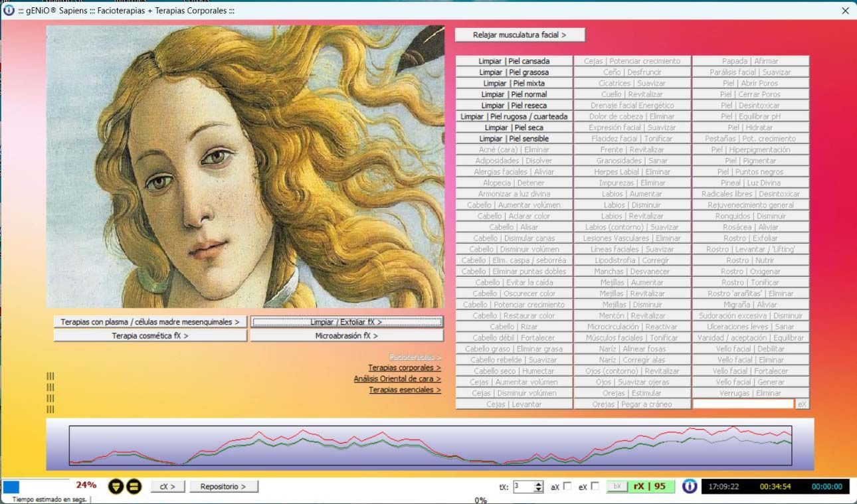Select Limpiar | Piel mixta
This screenshot has width=857, height=504.
514,83
